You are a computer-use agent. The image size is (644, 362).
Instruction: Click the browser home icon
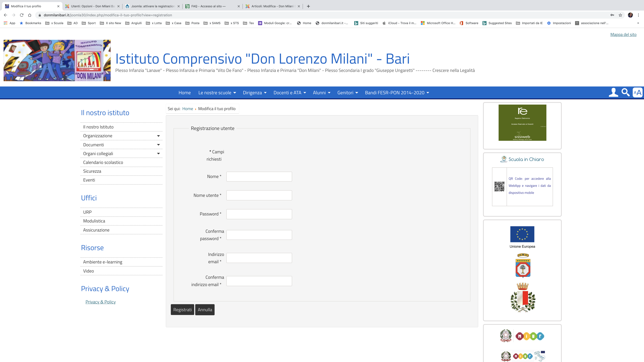coord(30,15)
